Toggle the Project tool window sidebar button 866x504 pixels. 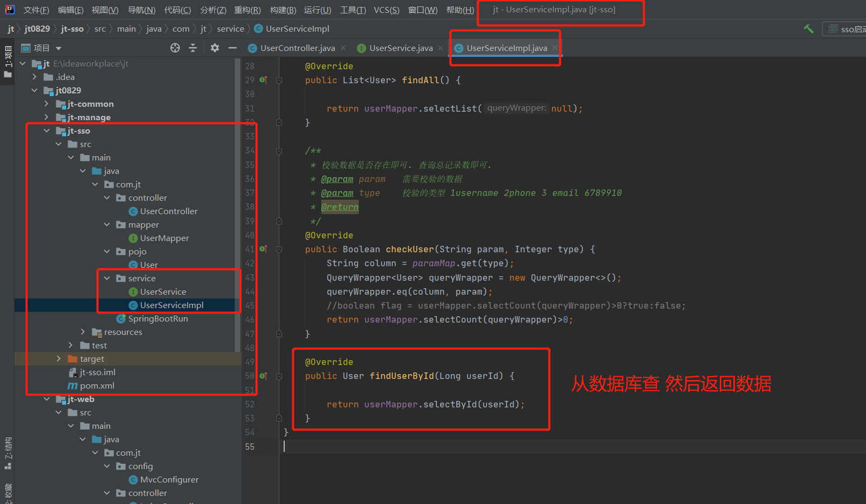point(8,62)
